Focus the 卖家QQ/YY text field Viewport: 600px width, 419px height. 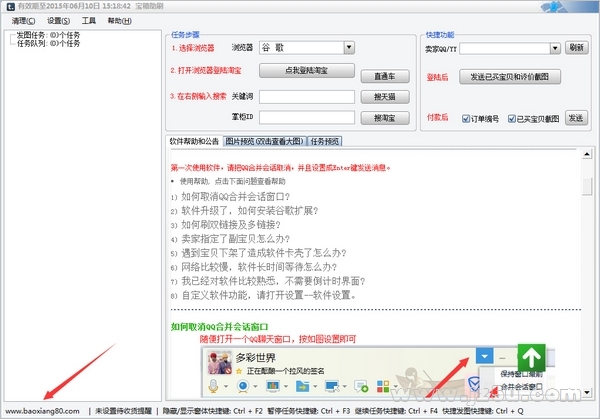(x=505, y=48)
